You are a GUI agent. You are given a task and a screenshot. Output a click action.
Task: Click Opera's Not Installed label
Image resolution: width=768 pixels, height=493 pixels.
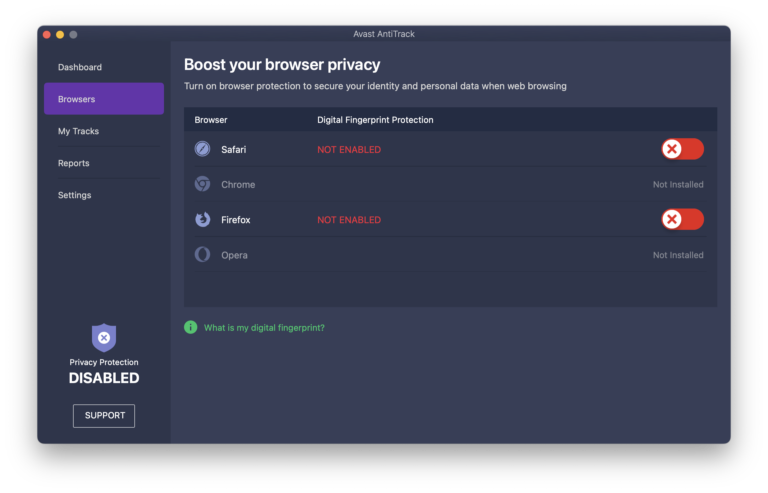[678, 255]
